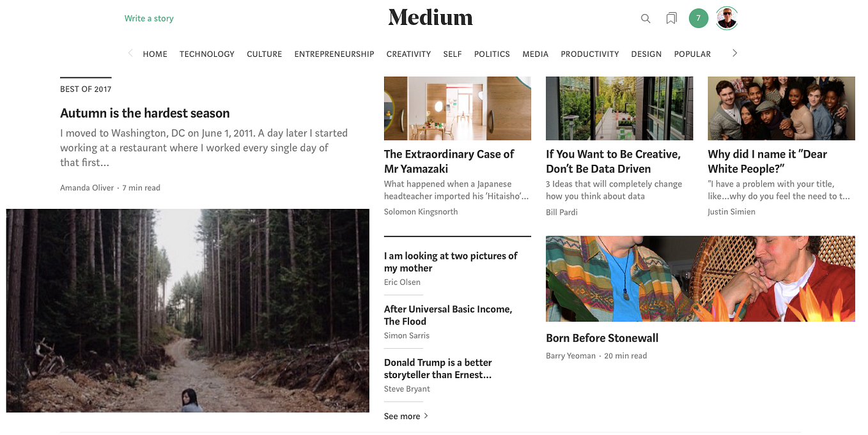Expand the See more stories link

407,416
